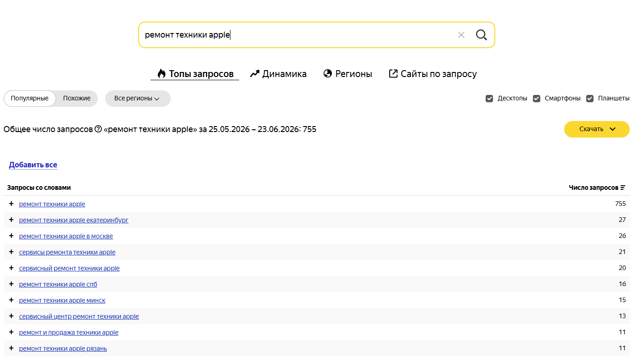Image resolution: width=644 pixels, height=359 pixels.
Task: Add ремонт техники apple спб with plus
Action: [11, 284]
